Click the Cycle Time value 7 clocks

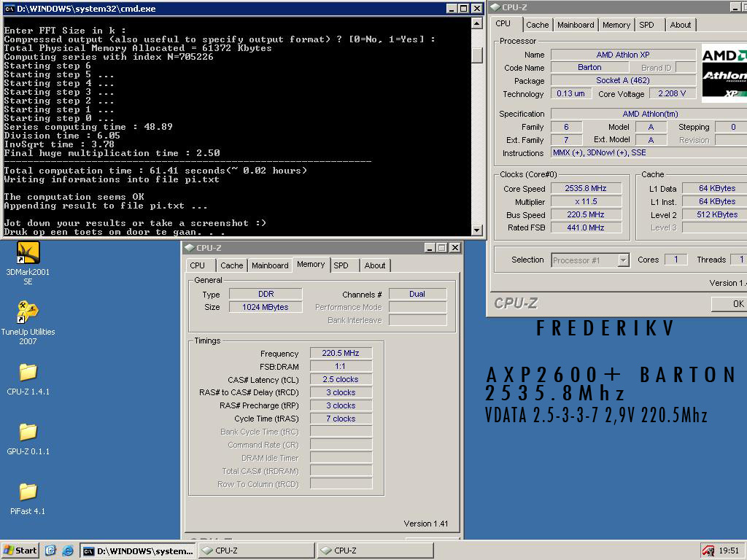pos(341,419)
